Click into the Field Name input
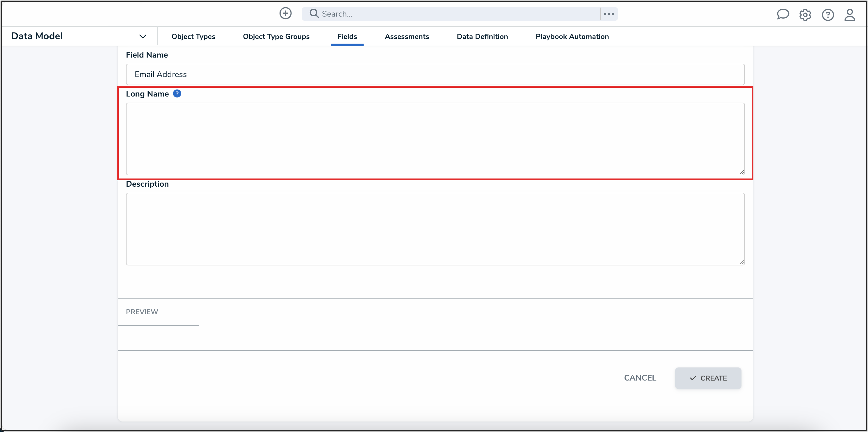868x432 pixels. pos(435,74)
